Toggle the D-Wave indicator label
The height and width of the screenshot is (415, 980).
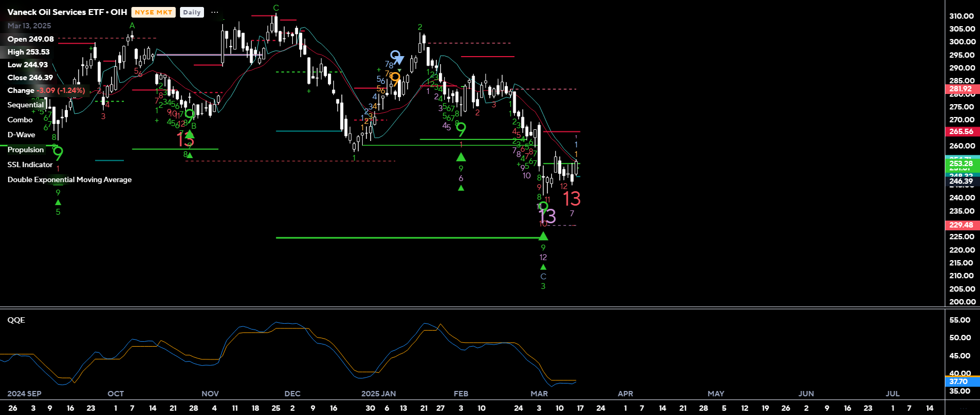pos(21,135)
